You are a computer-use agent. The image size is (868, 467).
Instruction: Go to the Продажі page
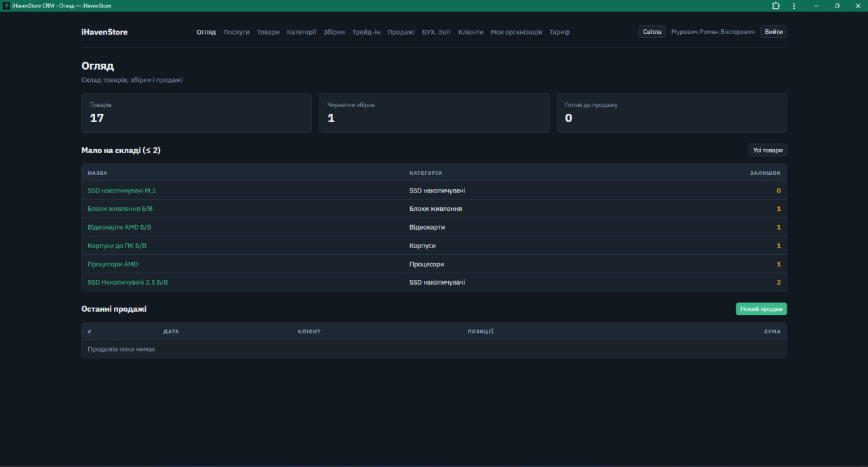click(401, 32)
